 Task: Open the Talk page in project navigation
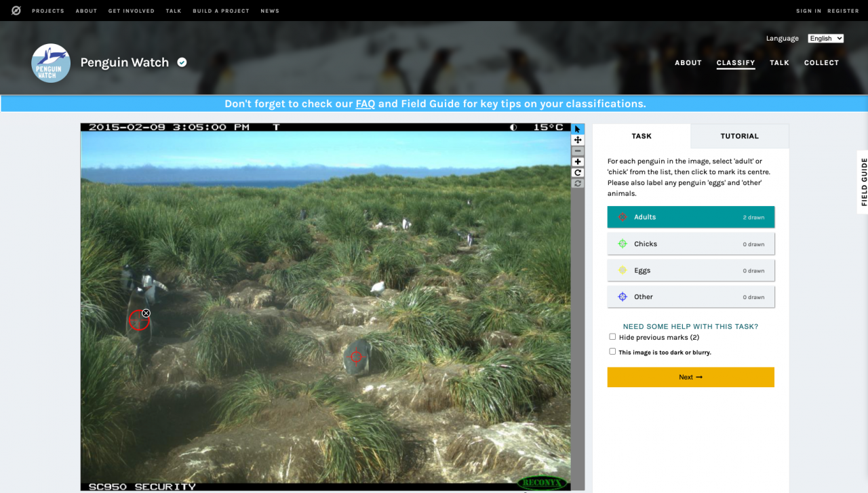[779, 63]
